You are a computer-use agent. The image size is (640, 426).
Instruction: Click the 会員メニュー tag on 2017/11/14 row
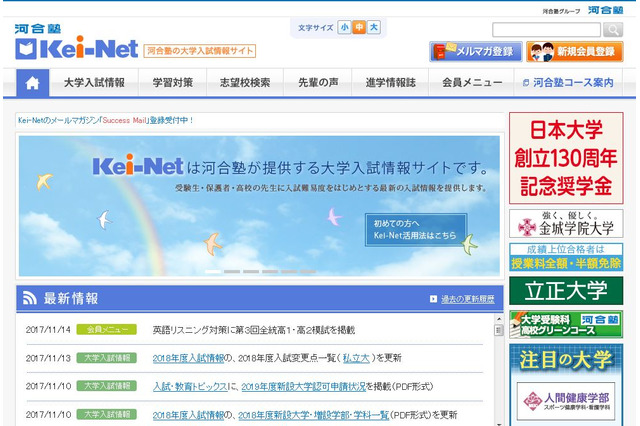point(107,329)
